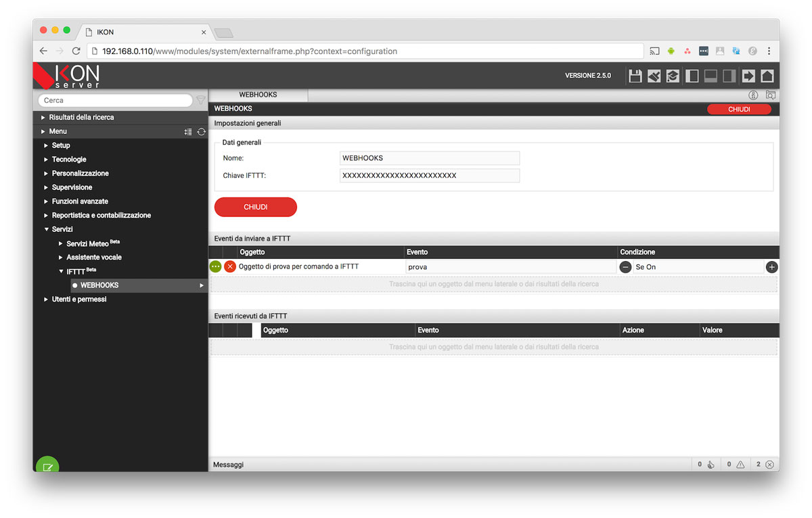
Task: Click the green edit button at bottom left
Action: [x=47, y=466]
